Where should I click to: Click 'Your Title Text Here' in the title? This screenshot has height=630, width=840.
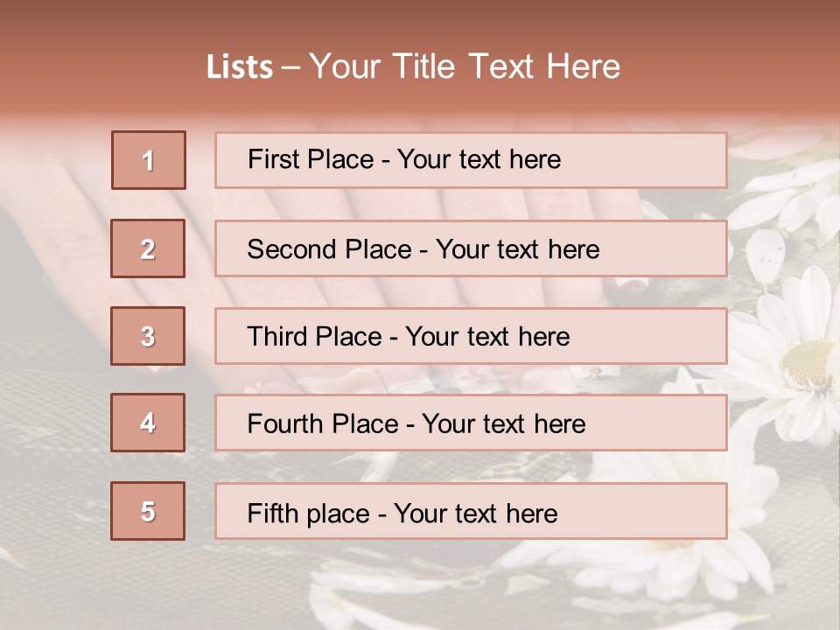point(464,67)
